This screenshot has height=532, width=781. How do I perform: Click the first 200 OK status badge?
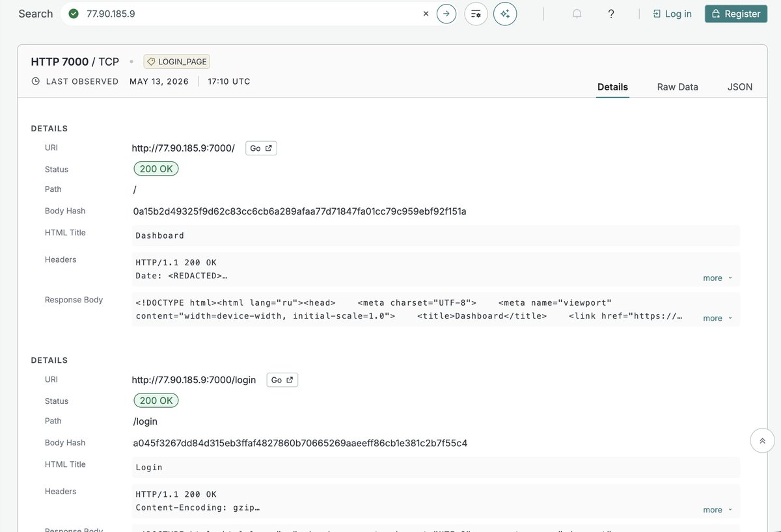(x=156, y=169)
